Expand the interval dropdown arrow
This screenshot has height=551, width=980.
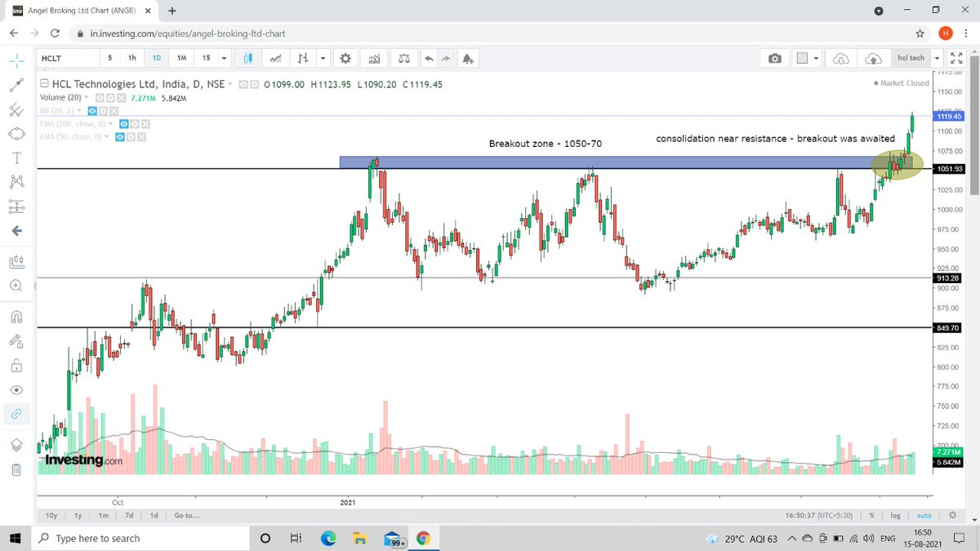(223, 59)
